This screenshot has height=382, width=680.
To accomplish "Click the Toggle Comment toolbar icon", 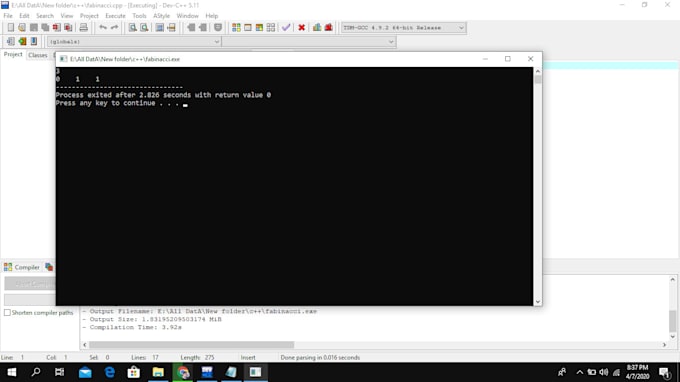I will [x=218, y=27].
